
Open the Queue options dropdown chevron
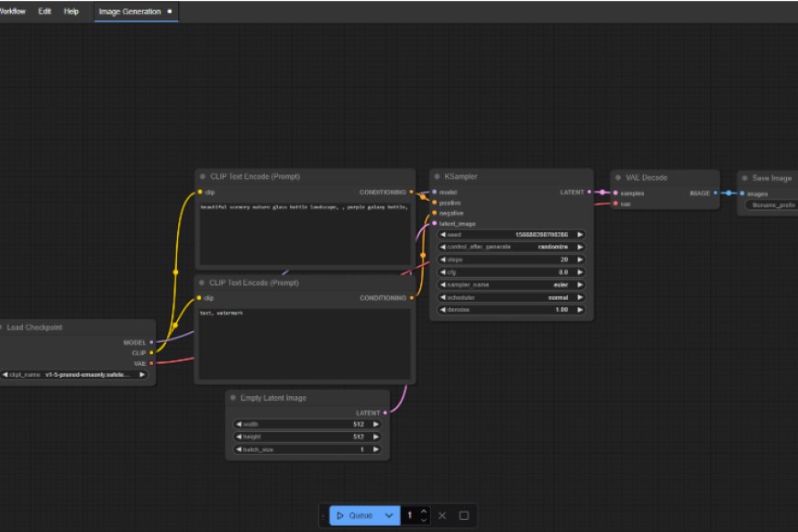(389, 515)
